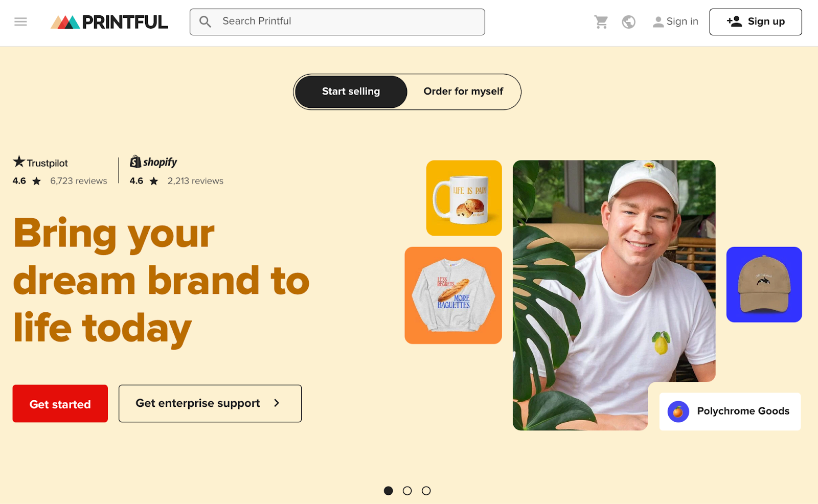The image size is (818, 504).
Task: Open the hamburger menu icon
Action: tap(20, 21)
